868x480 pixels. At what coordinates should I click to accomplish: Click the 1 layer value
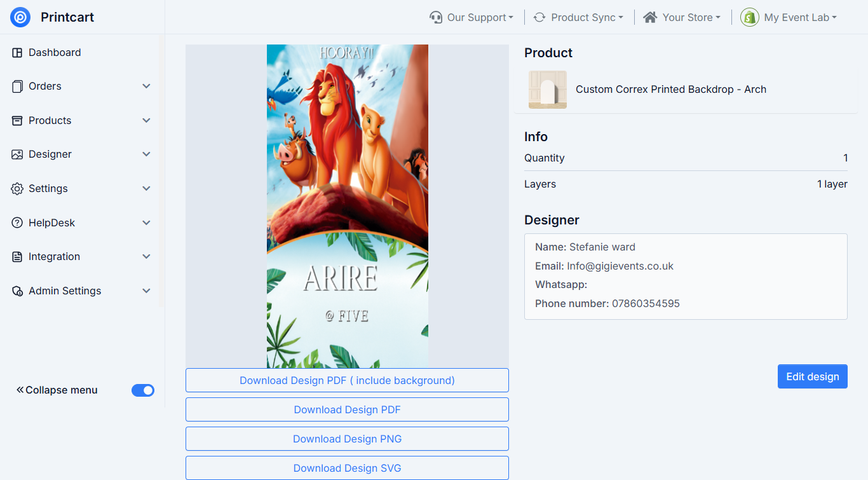[x=832, y=184]
